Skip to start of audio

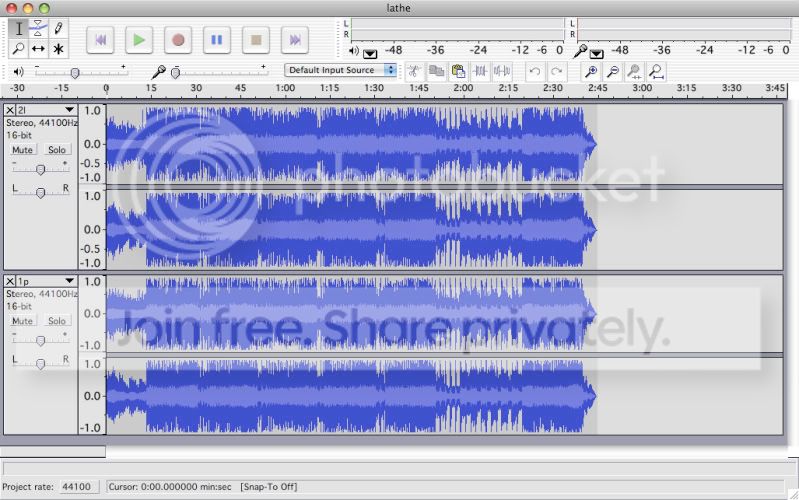click(x=100, y=40)
